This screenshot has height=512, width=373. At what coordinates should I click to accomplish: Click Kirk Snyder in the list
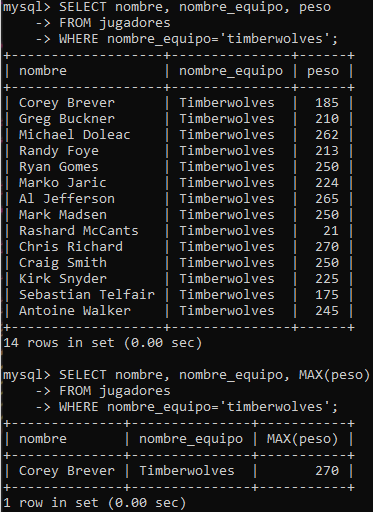click(x=63, y=279)
